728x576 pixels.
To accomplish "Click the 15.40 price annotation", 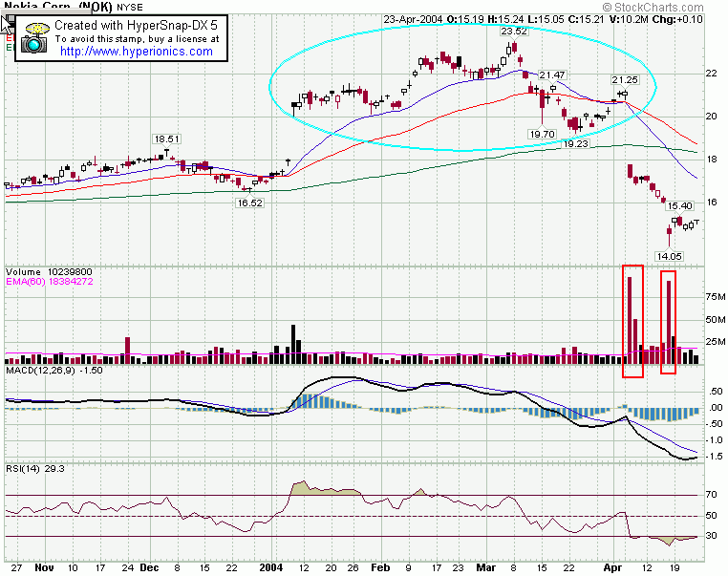I will coord(678,206).
